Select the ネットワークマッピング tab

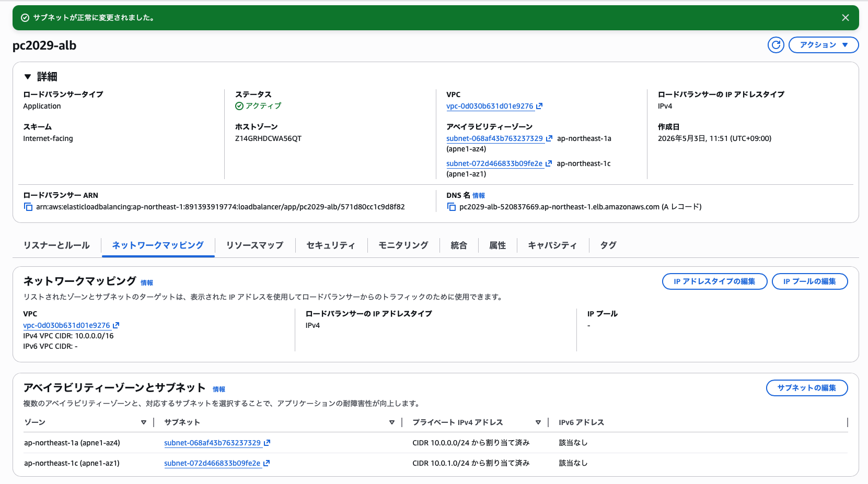pyautogui.click(x=158, y=245)
